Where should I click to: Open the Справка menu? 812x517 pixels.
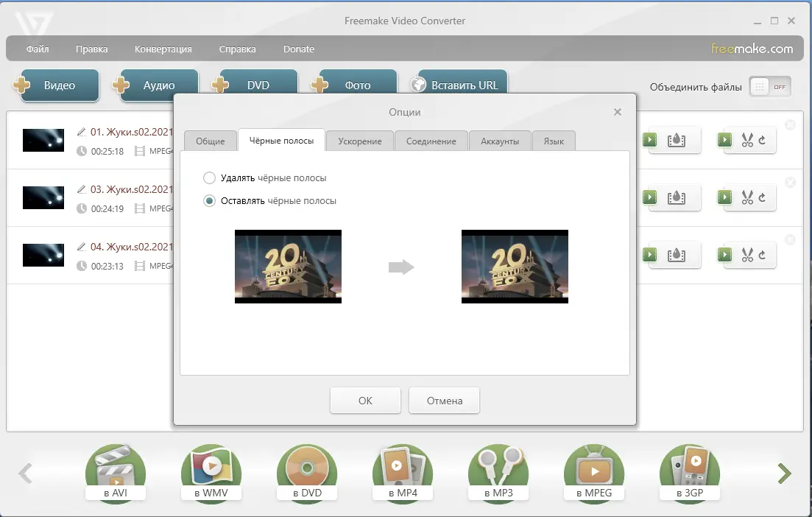237,49
